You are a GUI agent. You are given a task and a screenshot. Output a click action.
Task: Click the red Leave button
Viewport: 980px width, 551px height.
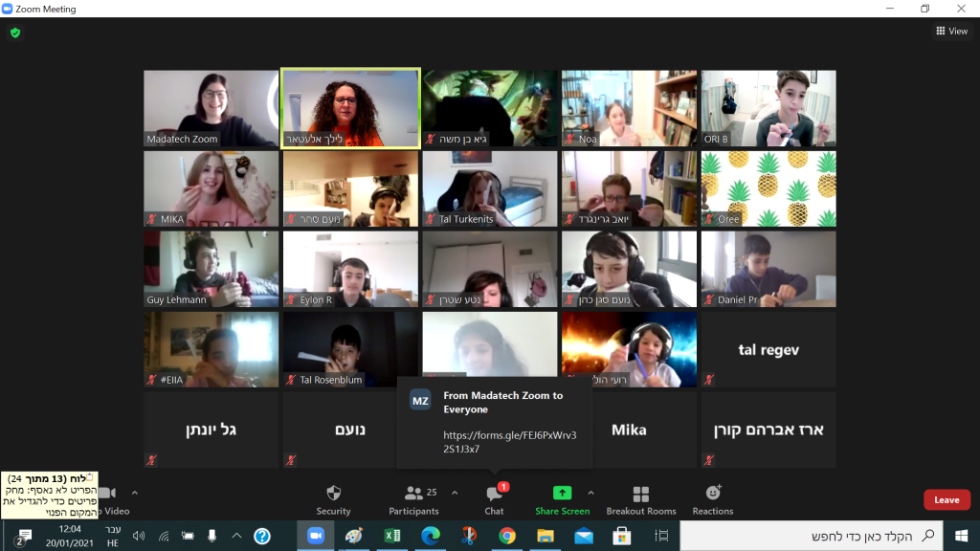(946, 499)
